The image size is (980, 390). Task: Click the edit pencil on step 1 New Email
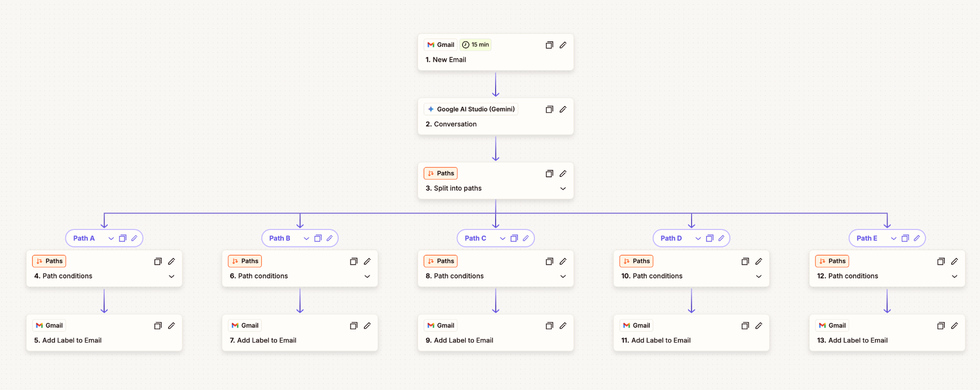point(563,45)
